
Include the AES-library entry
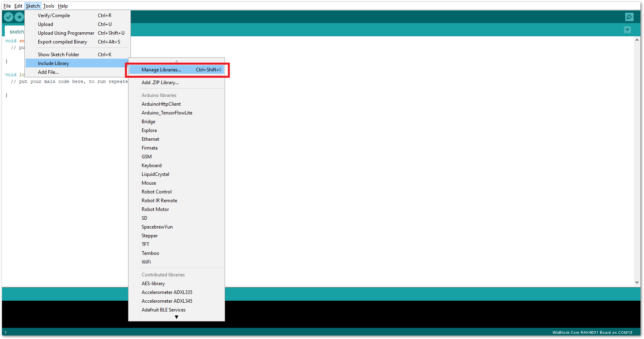tap(176, 284)
